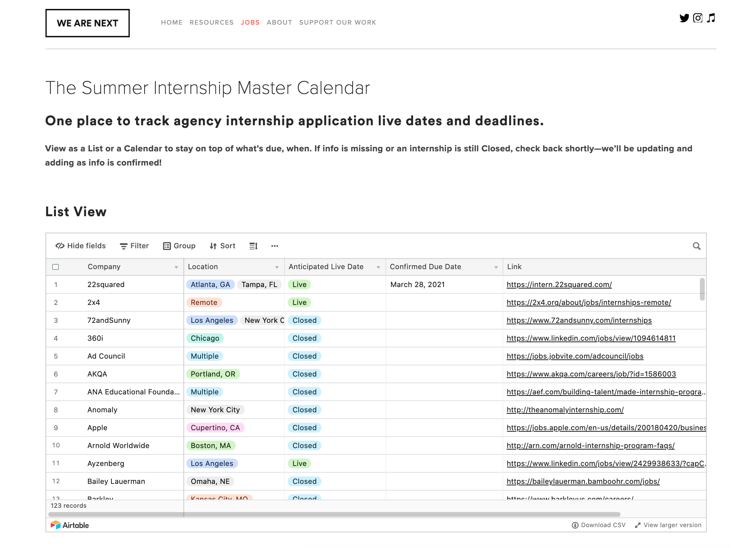Open View larger version

(x=668, y=525)
